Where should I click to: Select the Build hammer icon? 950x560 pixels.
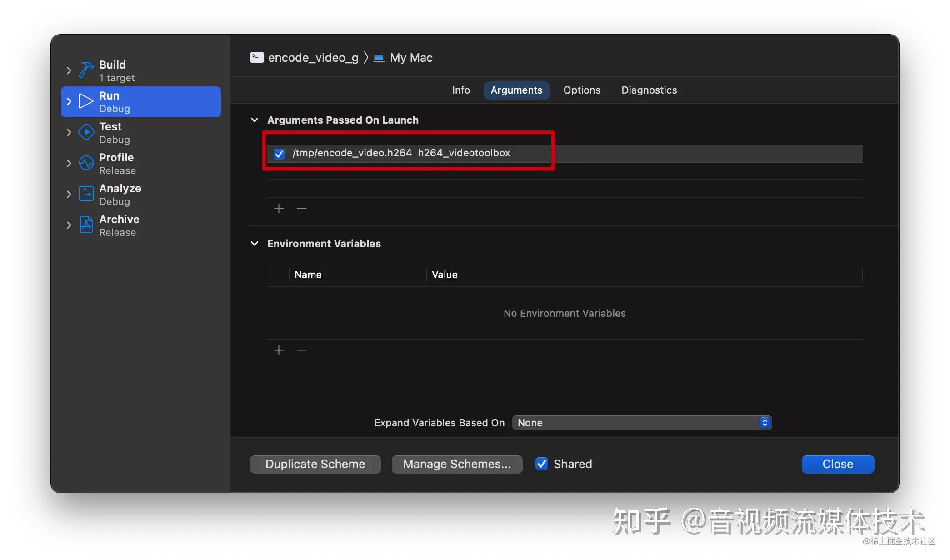click(x=85, y=69)
